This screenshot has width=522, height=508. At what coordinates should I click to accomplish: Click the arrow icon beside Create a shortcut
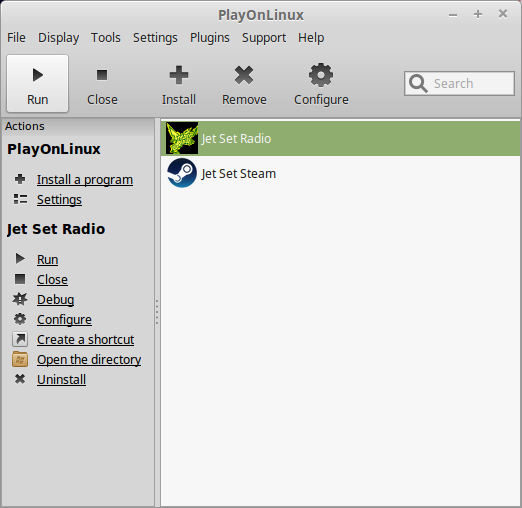[x=20, y=339]
